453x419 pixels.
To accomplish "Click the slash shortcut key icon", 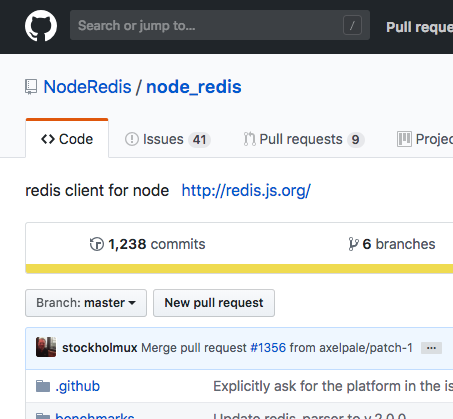I will click(x=352, y=25).
